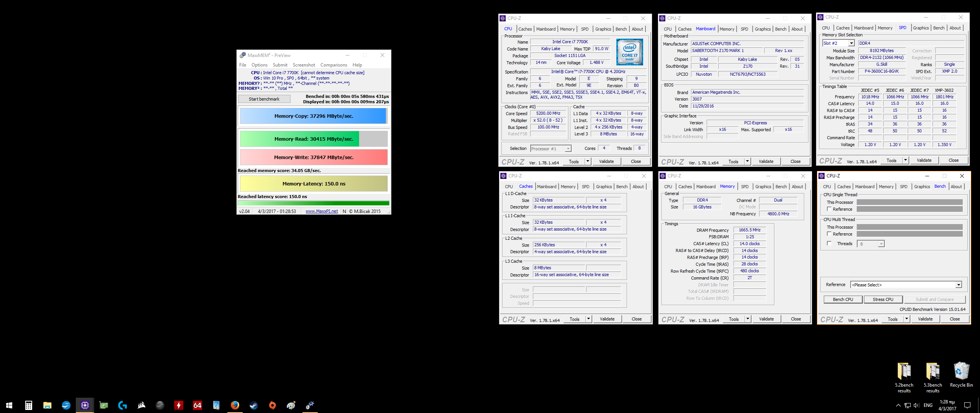Click the blue notebook taskbar icon
The height and width of the screenshot is (413, 980).
[216, 405]
